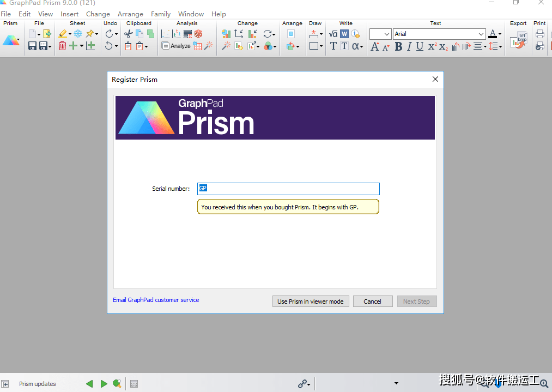Click the green next arrow in status bar
Viewport: 552px width, 392px height.
click(x=104, y=383)
